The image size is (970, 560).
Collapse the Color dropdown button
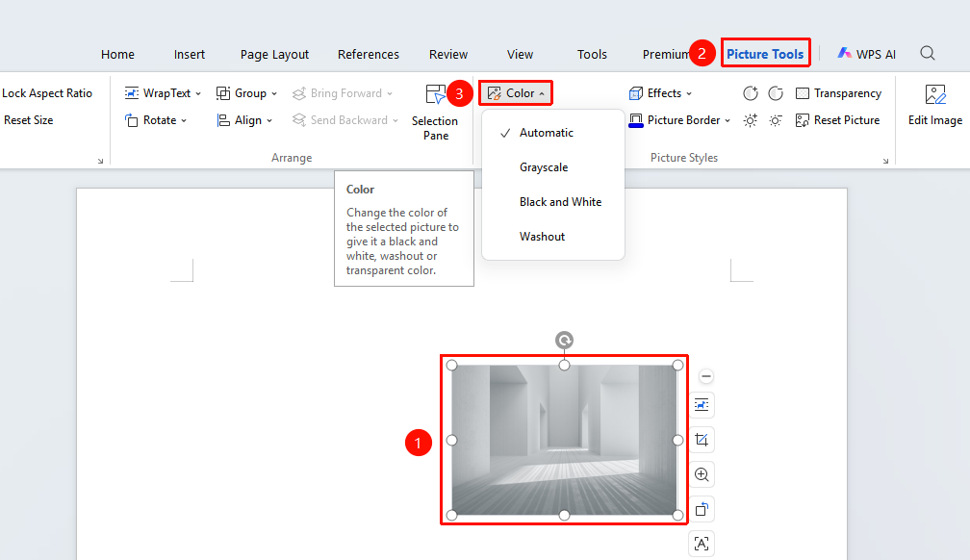pos(516,93)
